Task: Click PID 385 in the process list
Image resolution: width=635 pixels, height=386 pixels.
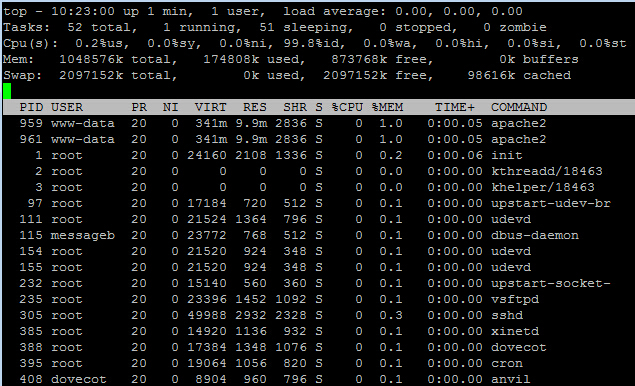Action: click(31, 331)
